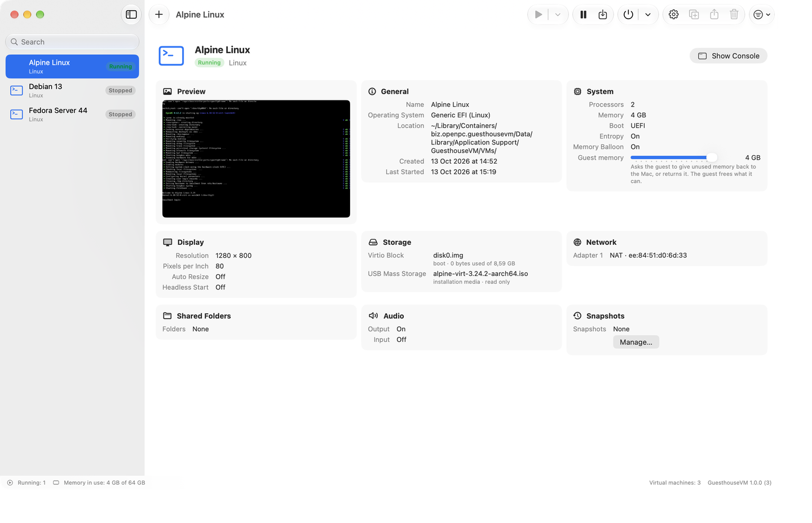Image resolution: width=812 pixels, height=523 pixels.
Task: Click 'Memory in use: 4 GB of 64 GB'
Action: coord(99,483)
